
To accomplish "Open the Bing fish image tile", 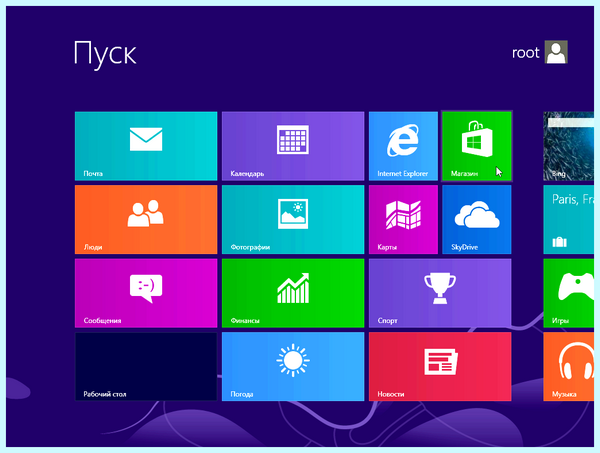I will [569, 146].
